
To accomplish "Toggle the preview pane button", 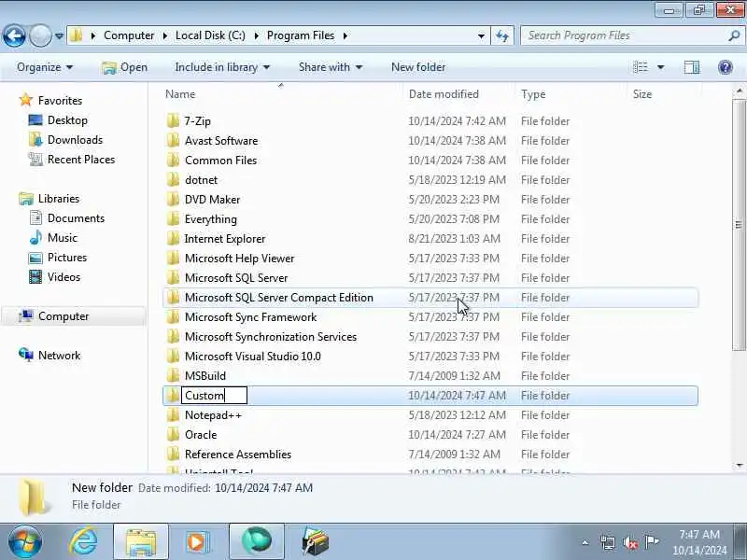I will coord(692,67).
